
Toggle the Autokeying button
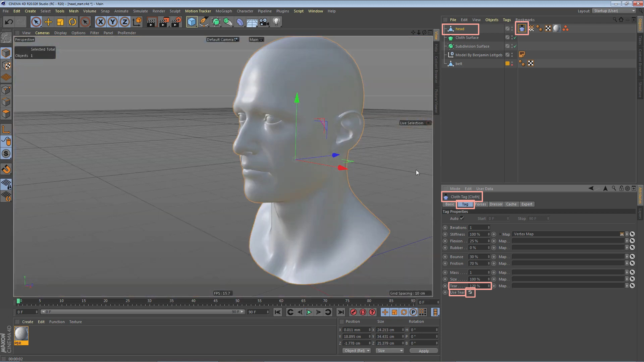coord(363,312)
